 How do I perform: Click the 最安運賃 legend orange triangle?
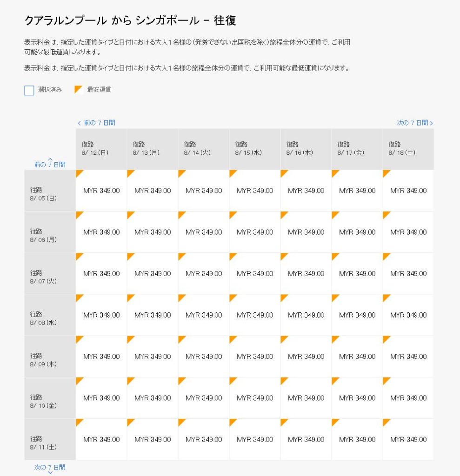point(79,90)
